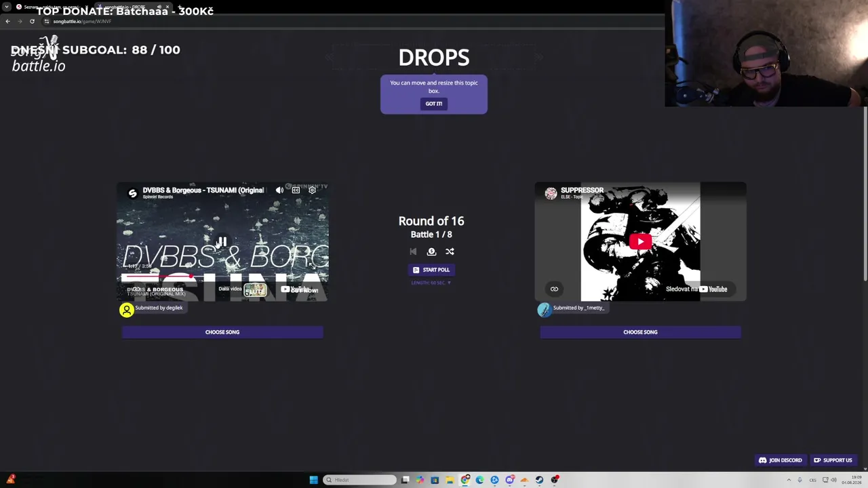
Task: Go to the previous battle
Action: point(413,251)
